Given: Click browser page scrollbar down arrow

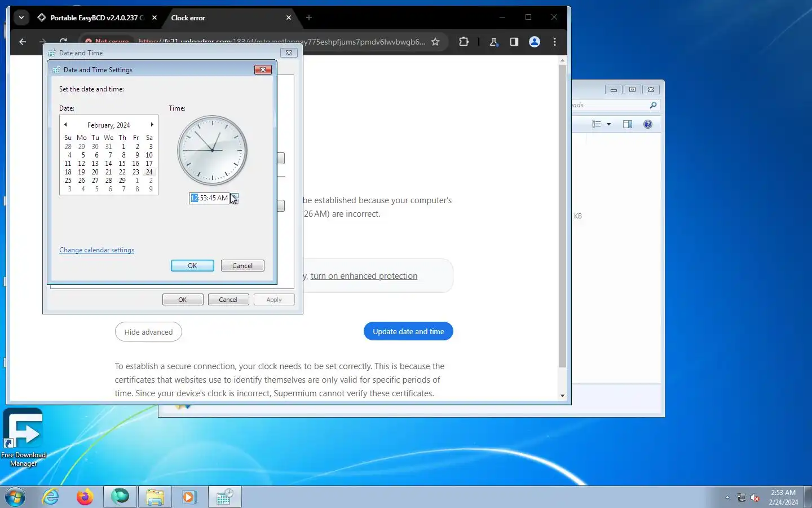Looking at the screenshot, I should (562, 396).
